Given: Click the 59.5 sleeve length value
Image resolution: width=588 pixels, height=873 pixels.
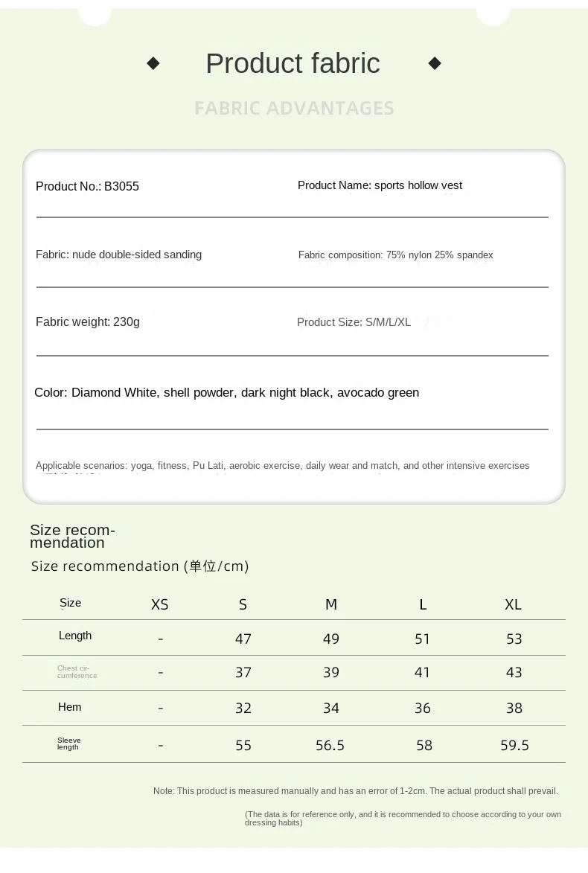Looking at the screenshot, I should [x=514, y=745].
